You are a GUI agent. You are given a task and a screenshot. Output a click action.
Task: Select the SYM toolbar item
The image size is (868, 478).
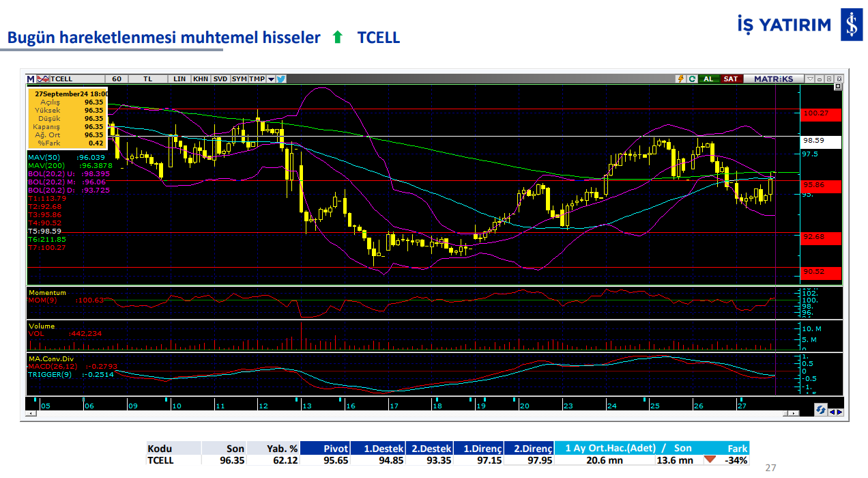[x=239, y=79]
